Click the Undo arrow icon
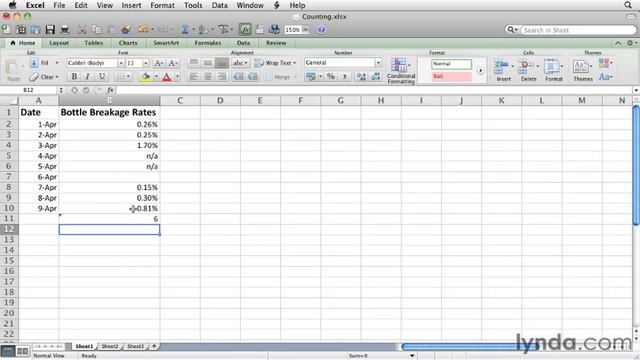Image resolution: width=640 pixels, height=360 pixels. (142, 29)
